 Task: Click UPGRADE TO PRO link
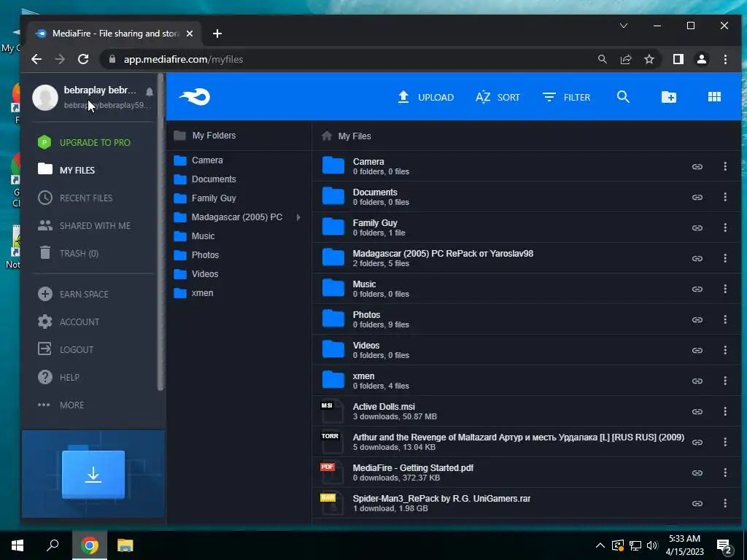coord(84,142)
